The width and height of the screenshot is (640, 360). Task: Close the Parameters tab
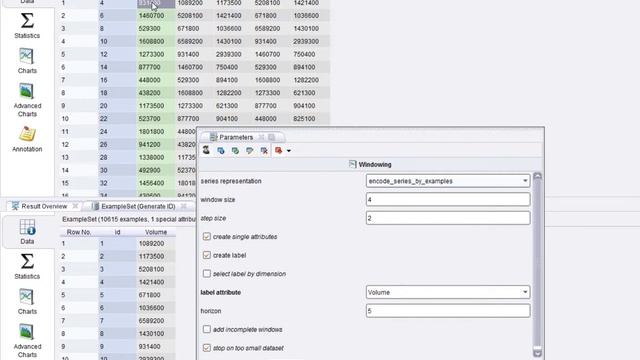pyautogui.click(x=261, y=137)
